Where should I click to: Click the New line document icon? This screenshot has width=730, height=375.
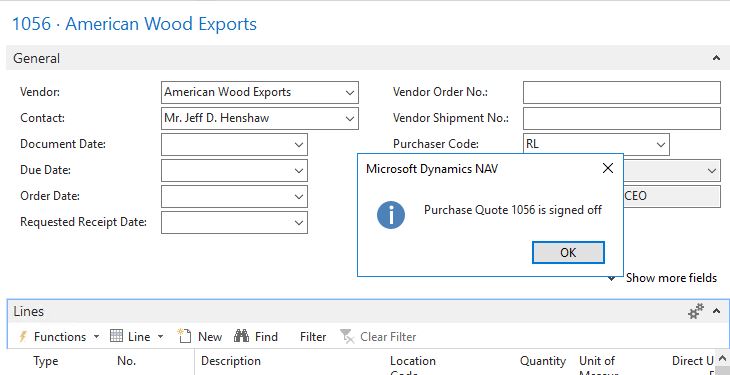point(185,336)
